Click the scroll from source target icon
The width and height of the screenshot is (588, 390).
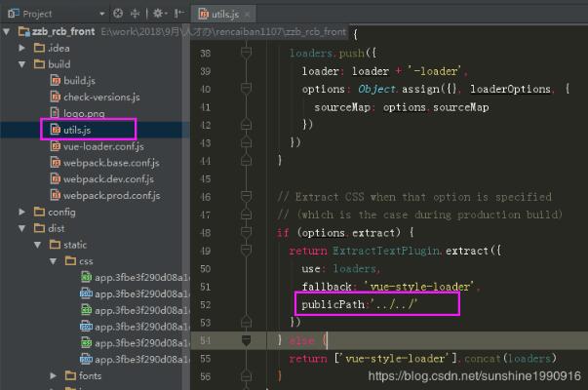(x=118, y=14)
